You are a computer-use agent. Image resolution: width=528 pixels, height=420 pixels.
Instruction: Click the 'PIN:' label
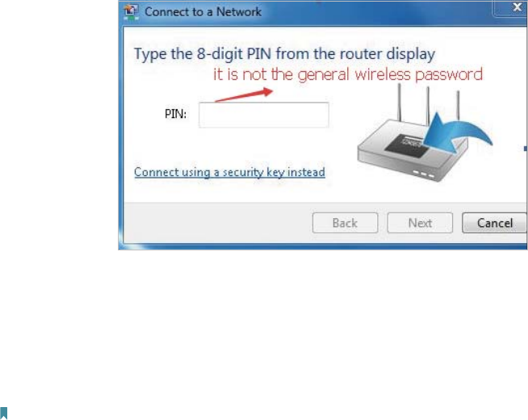point(175,114)
